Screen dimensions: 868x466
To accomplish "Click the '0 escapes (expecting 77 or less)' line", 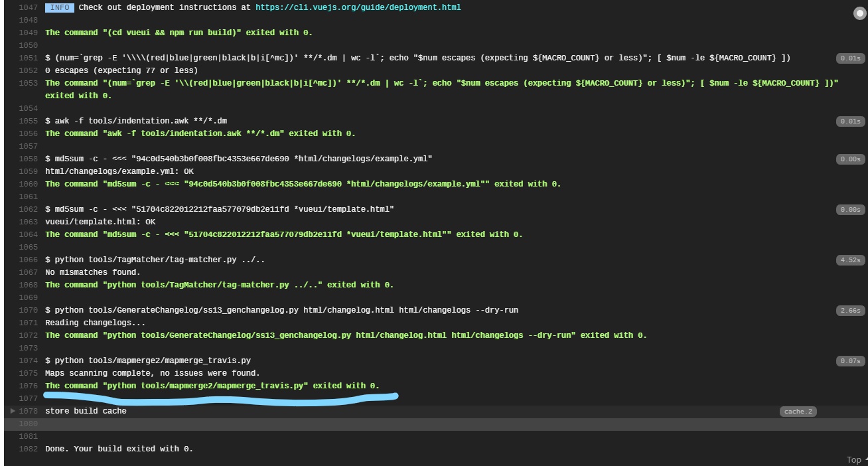I will 121,70.
